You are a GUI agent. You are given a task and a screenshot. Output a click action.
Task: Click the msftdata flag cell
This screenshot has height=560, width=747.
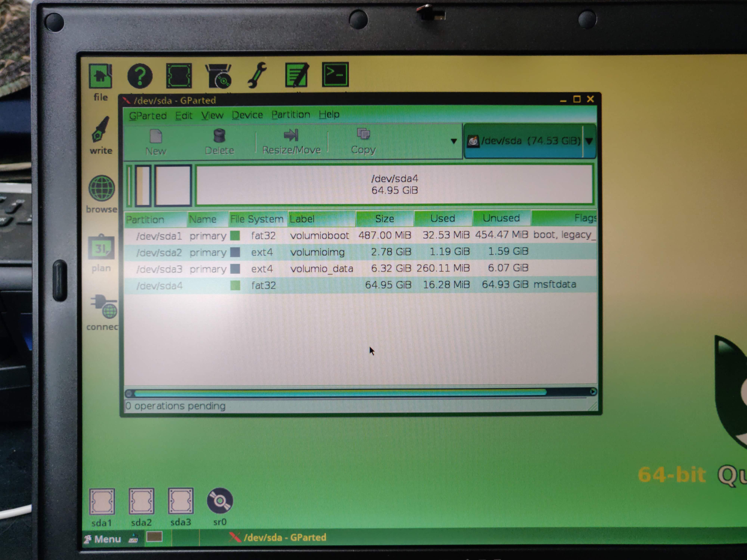554,284
